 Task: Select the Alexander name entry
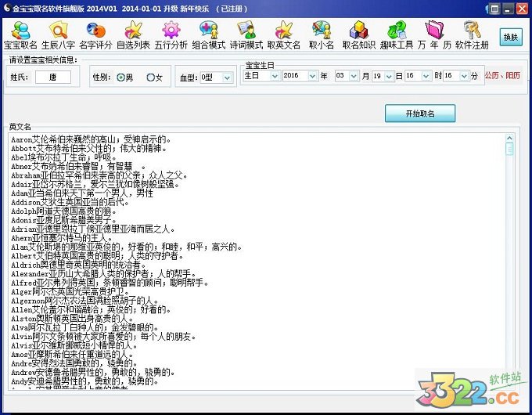pyautogui.click(x=103, y=274)
